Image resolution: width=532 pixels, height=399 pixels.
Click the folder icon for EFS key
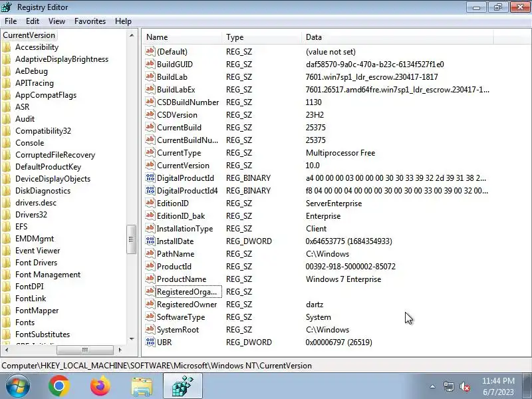click(x=6, y=227)
